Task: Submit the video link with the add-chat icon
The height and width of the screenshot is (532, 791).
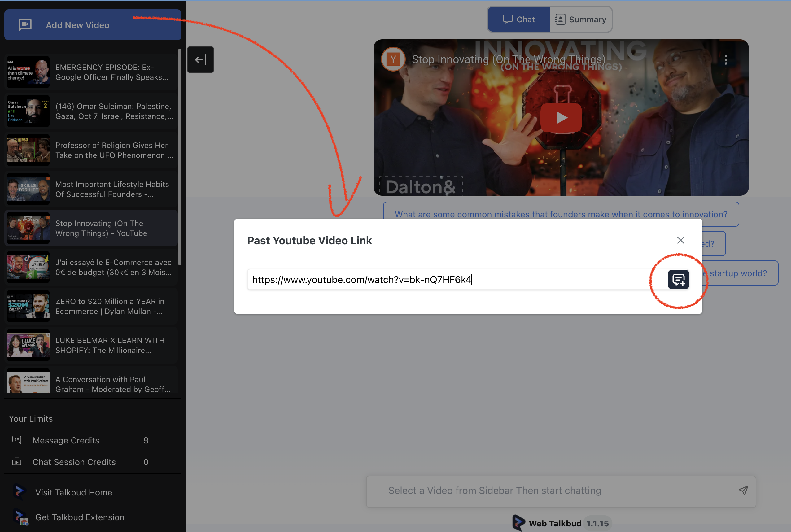Action: coord(678,280)
